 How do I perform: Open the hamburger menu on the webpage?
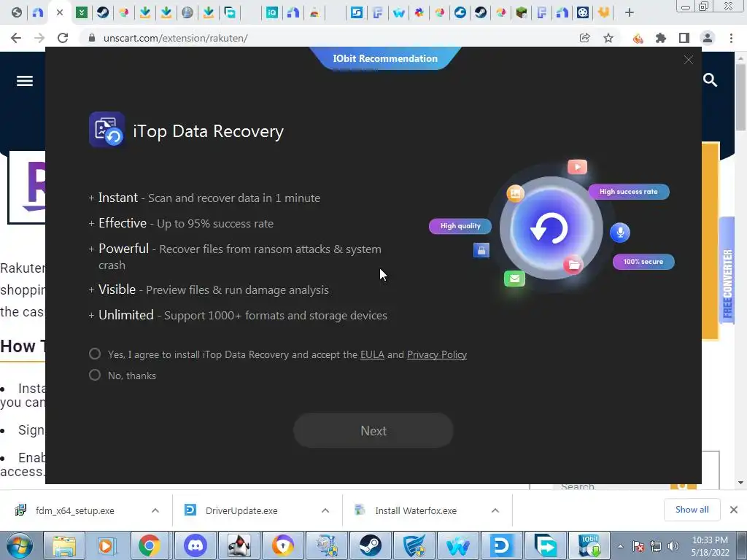point(25,81)
